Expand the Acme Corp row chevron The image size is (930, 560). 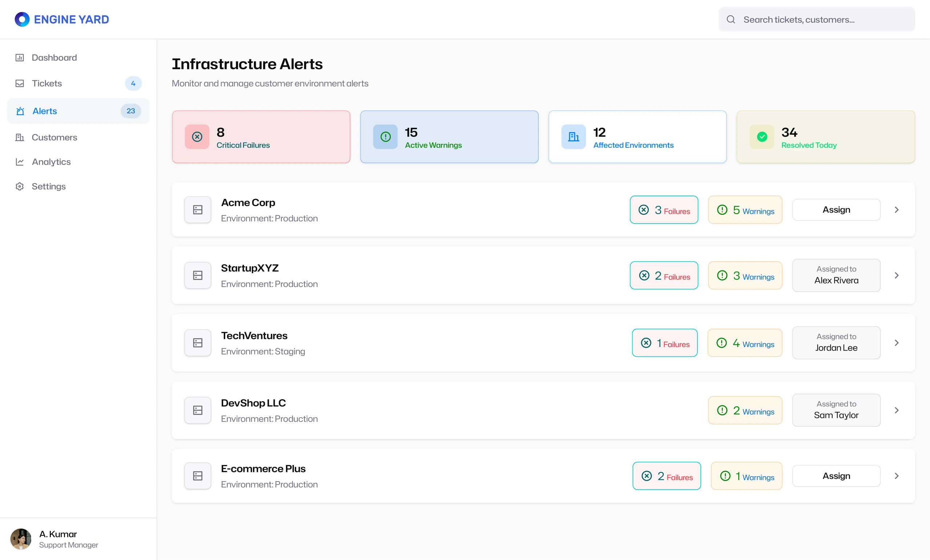click(897, 210)
